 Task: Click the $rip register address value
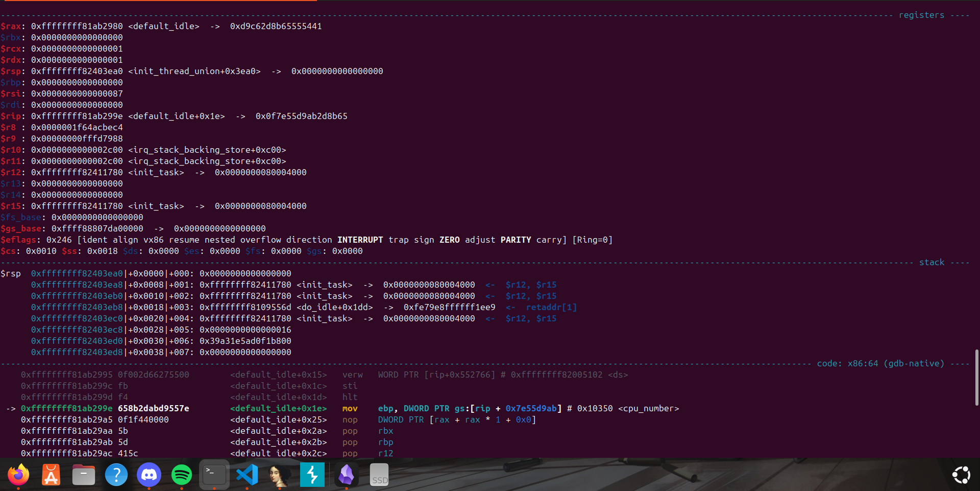pos(77,116)
